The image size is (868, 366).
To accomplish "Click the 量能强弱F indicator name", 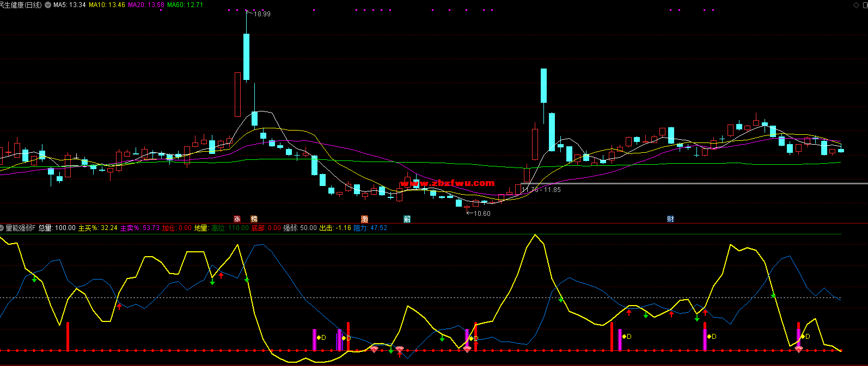I will (20, 228).
